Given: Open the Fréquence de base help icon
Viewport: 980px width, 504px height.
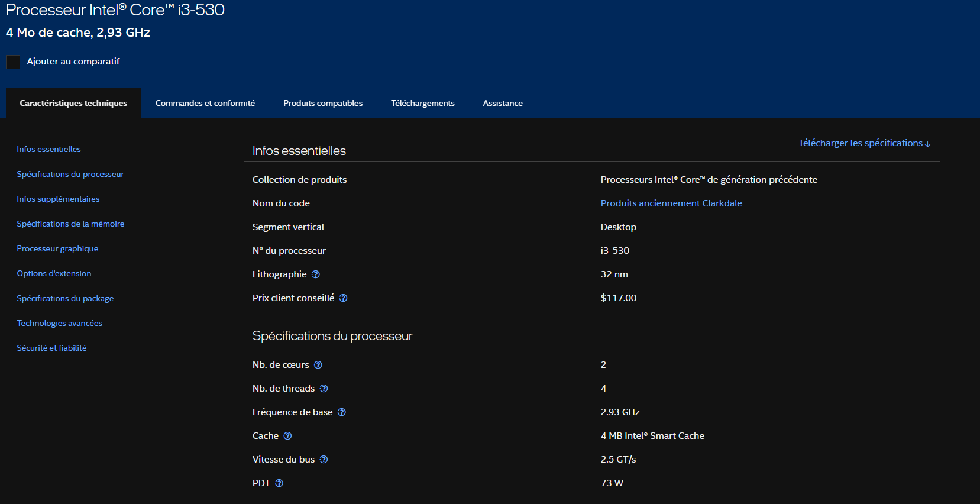Looking at the screenshot, I should tap(342, 412).
